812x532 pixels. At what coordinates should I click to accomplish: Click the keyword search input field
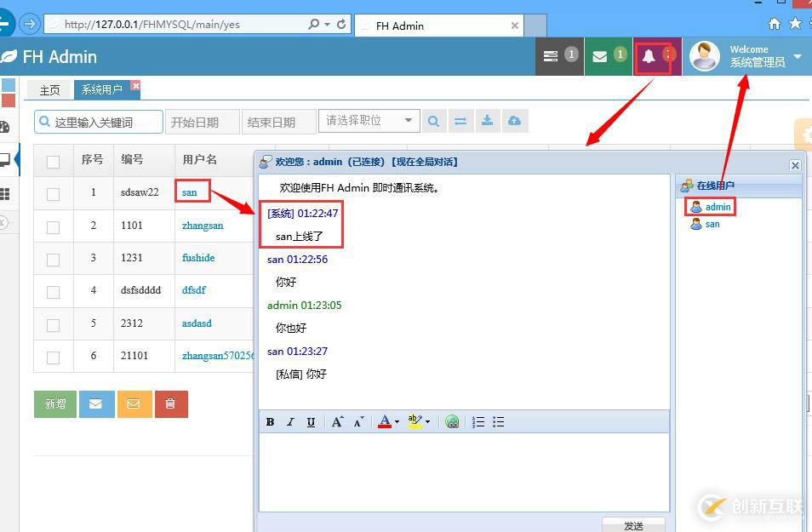pos(99,123)
